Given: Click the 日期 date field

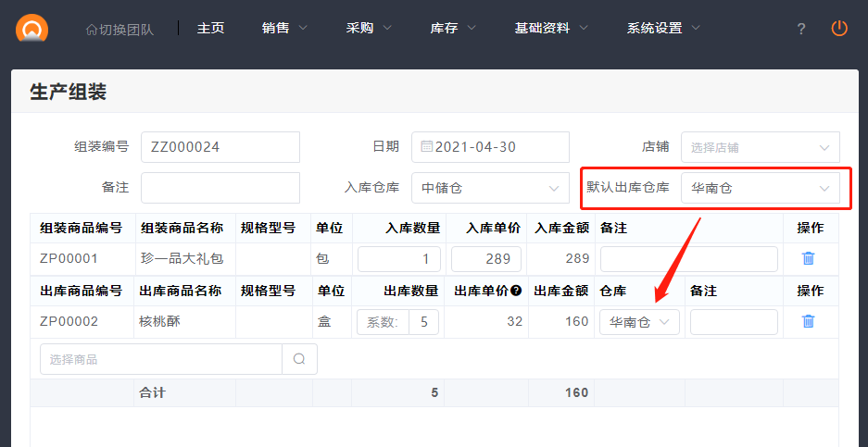Looking at the screenshot, I should pyautogui.click(x=490, y=147).
